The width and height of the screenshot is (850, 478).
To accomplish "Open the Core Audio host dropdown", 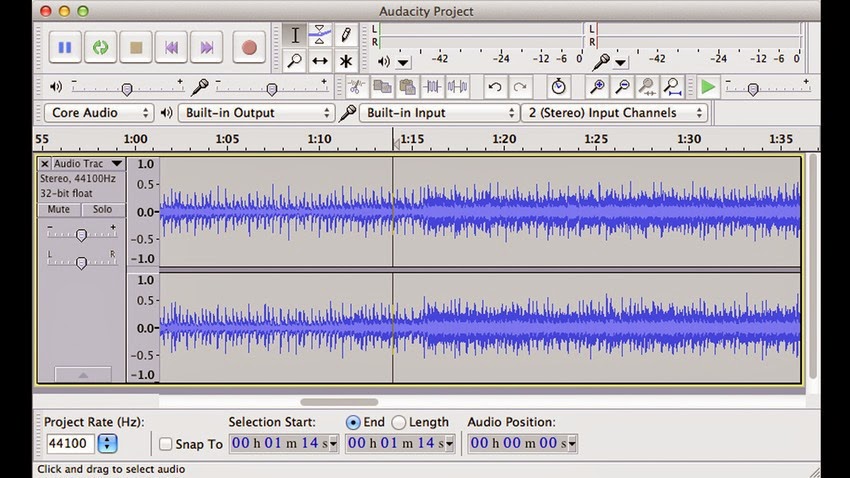I will click(99, 113).
